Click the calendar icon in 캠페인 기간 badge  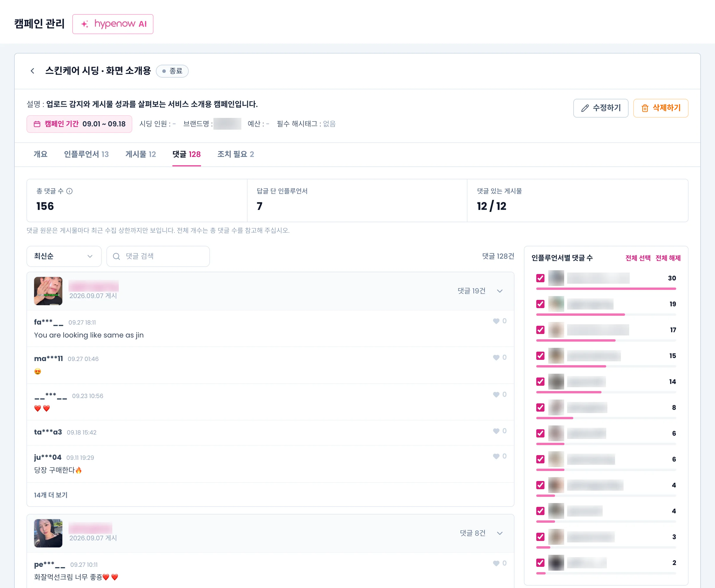tap(37, 124)
